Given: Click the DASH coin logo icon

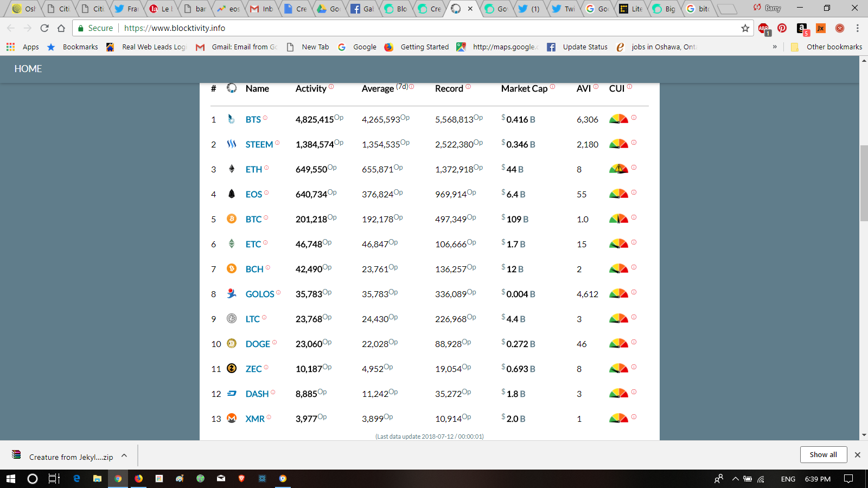Looking at the screenshot, I should click(232, 393).
